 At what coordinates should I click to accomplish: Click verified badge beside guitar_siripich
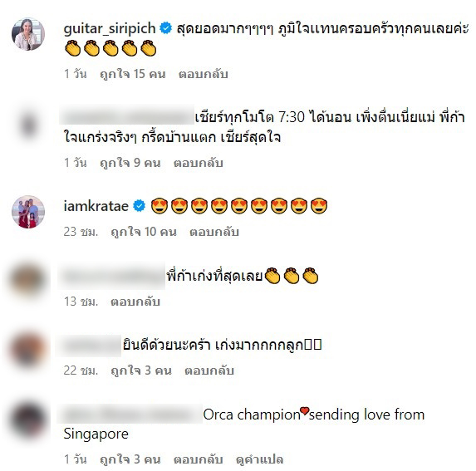pyautogui.click(x=166, y=28)
